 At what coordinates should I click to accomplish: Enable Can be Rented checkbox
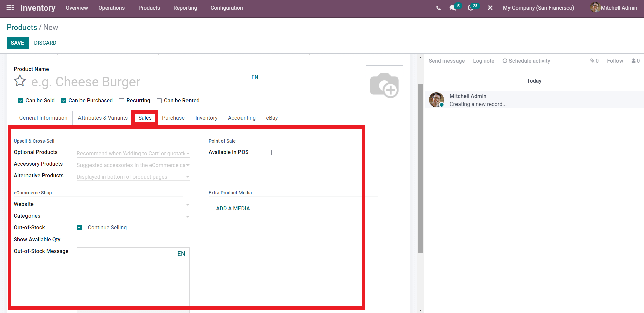tap(159, 101)
